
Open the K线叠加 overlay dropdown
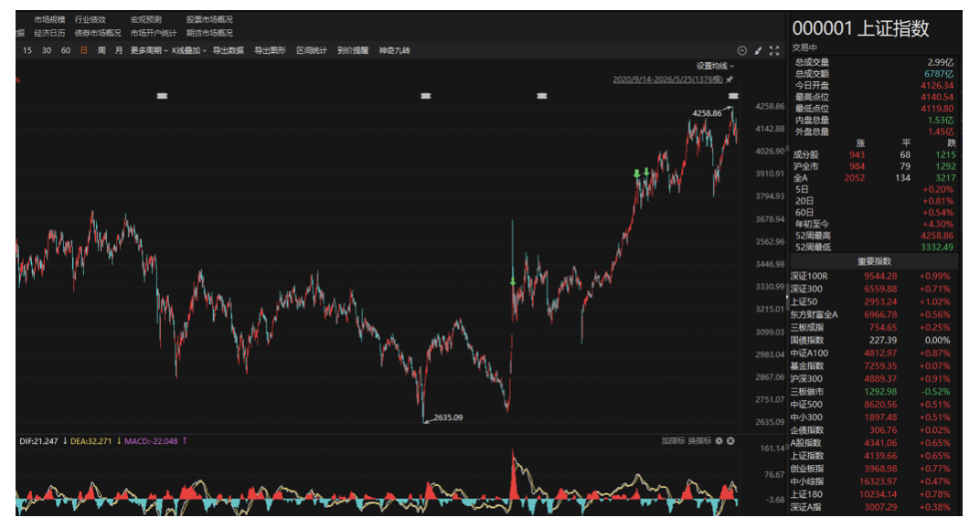coord(189,50)
